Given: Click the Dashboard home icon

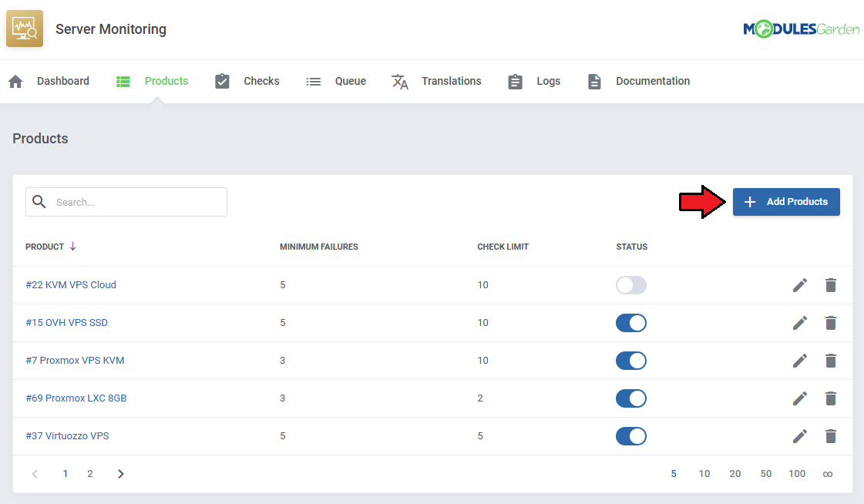Looking at the screenshot, I should point(15,82).
